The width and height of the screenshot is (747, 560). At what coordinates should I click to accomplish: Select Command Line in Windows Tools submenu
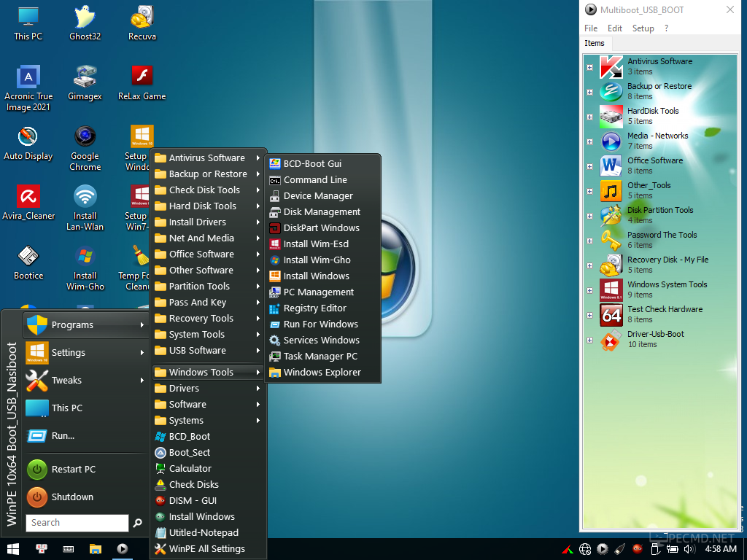322,179
